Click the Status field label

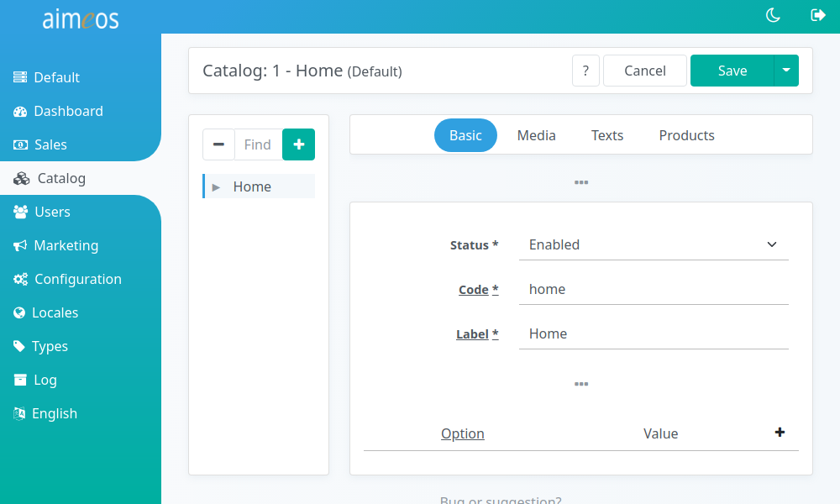[x=474, y=245]
